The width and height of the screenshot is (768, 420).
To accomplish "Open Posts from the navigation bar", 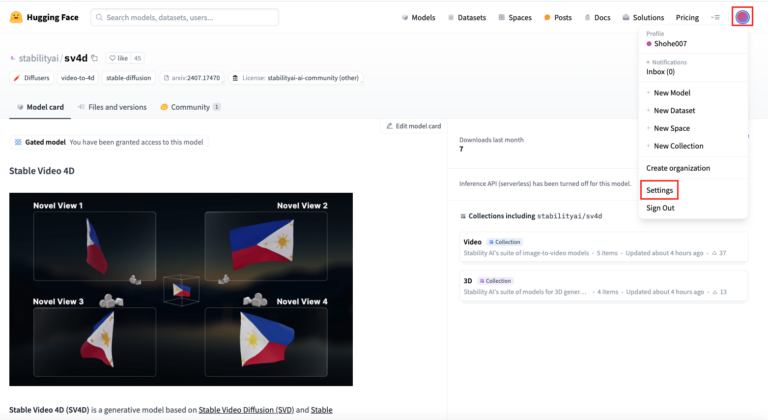I will click(558, 18).
